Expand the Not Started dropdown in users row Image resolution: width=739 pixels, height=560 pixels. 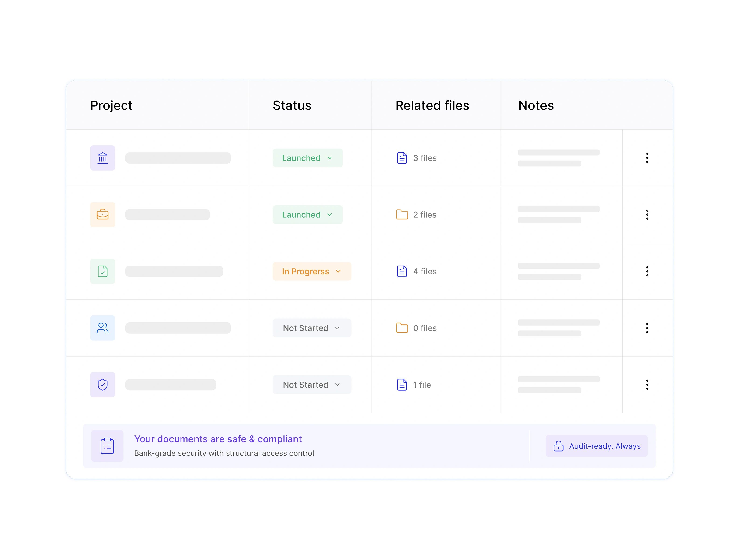[x=312, y=328]
